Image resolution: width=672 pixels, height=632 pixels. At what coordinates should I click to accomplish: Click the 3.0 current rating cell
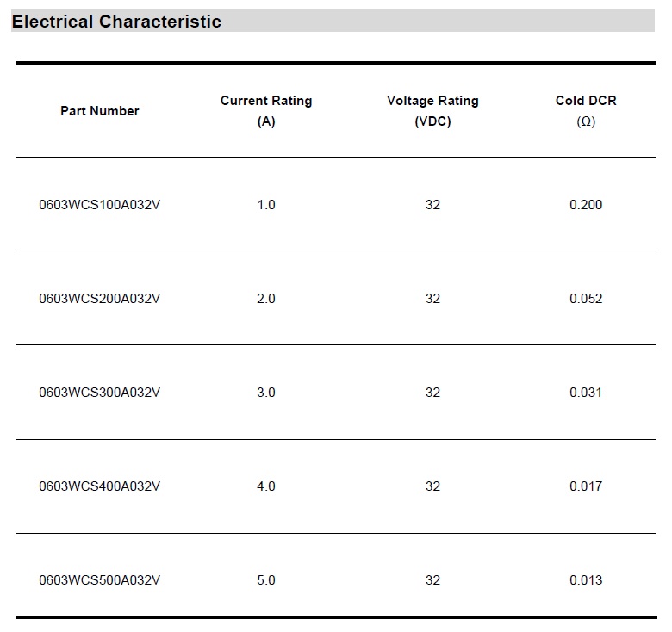pos(266,393)
